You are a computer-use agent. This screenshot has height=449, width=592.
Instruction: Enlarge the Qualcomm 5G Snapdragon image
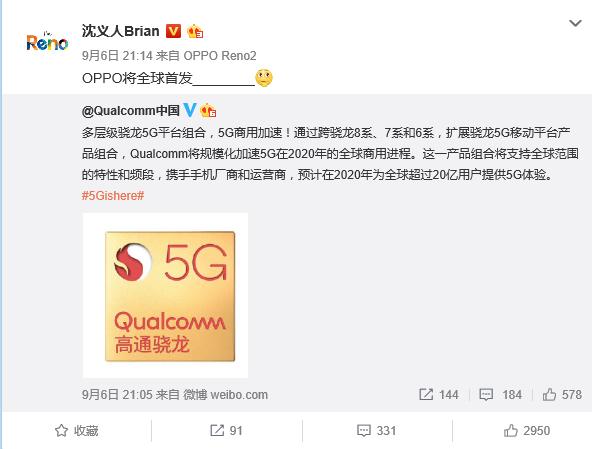165,295
